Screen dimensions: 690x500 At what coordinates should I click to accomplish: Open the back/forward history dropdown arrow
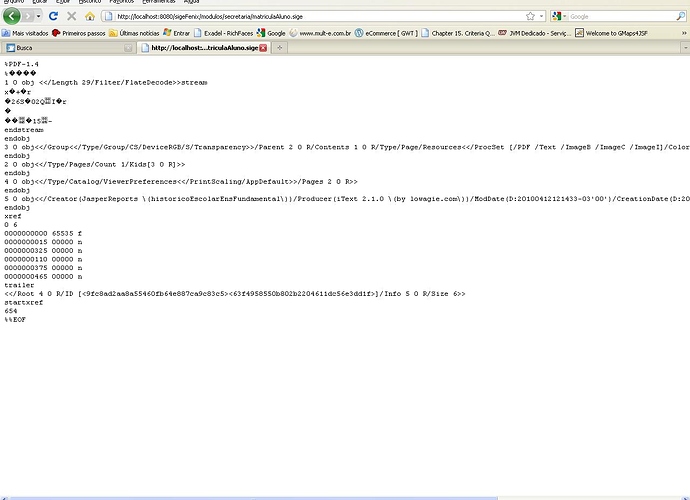click(38, 16)
